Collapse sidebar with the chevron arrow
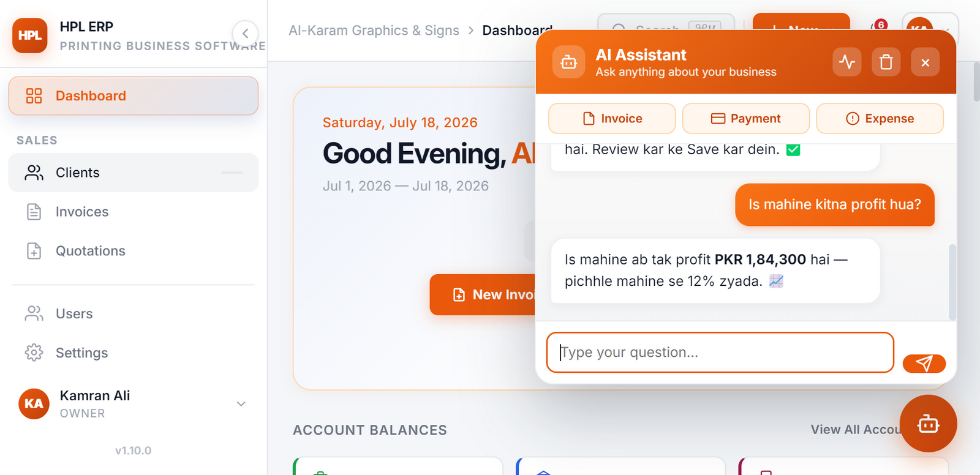Screen dimensions: 980x475 coord(245,33)
